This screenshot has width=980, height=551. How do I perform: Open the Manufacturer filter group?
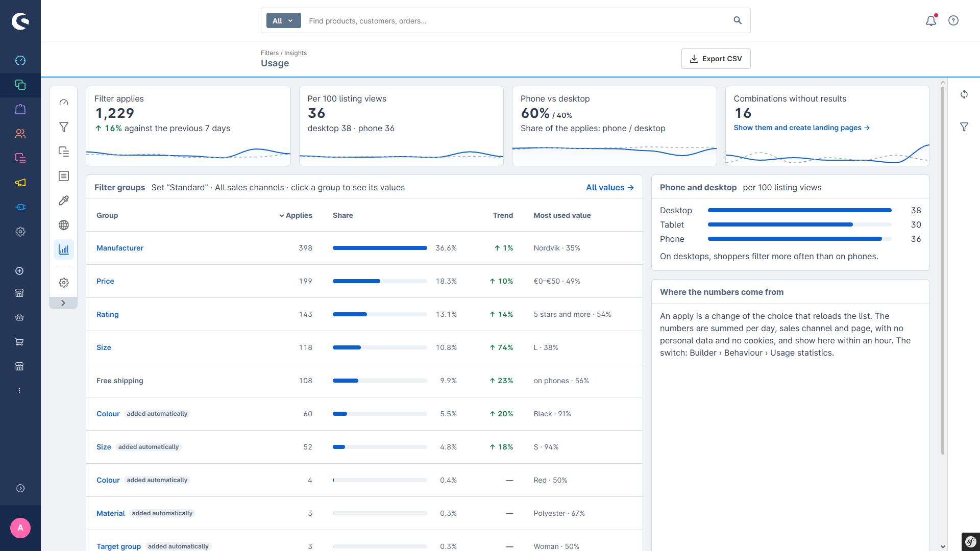[x=120, y=248]
